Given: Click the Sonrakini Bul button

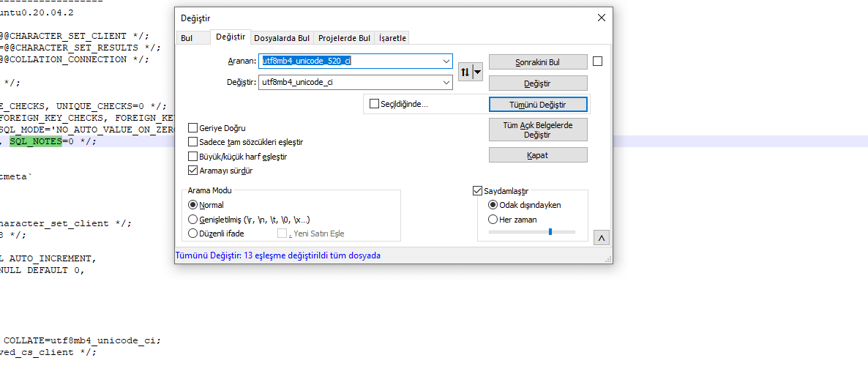Looking at the screenshot, I should [x=538, y=62].
